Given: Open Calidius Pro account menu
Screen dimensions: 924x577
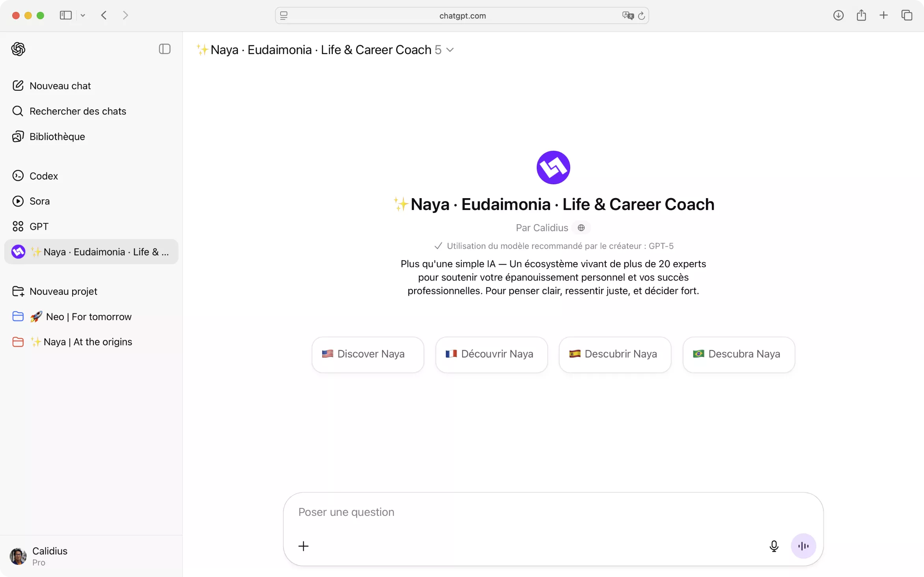Looking at the screenshot, I should point(49,556).
